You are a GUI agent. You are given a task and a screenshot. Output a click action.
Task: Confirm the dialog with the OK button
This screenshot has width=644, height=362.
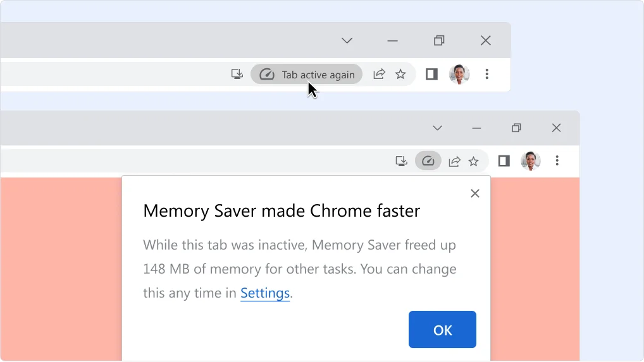[x=442, y=330]
